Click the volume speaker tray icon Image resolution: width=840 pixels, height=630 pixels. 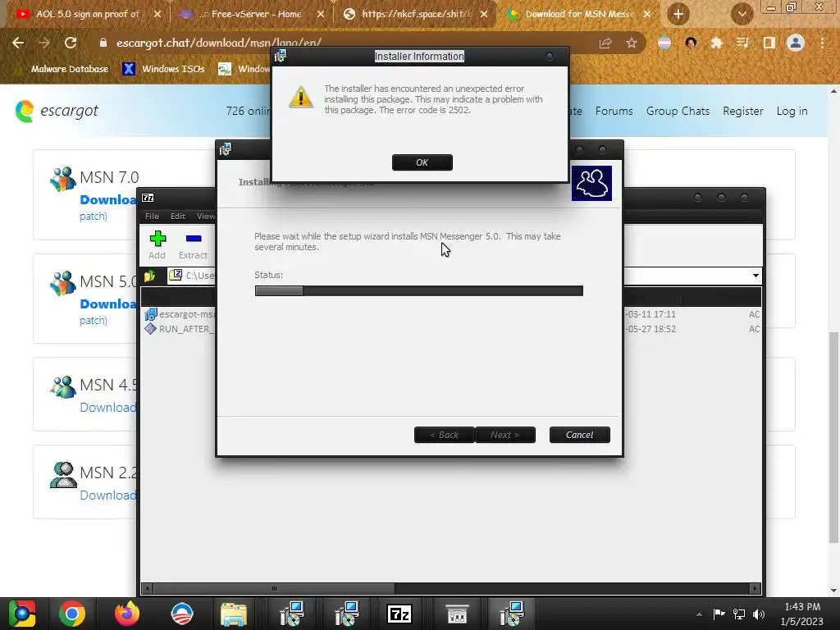759,614
